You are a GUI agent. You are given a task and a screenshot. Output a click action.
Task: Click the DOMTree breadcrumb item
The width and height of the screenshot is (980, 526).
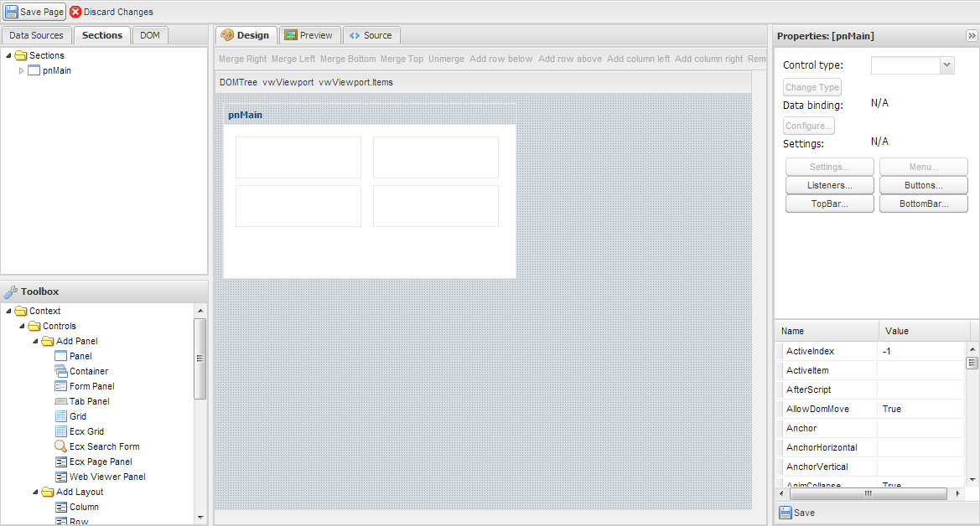pos(238,82)
